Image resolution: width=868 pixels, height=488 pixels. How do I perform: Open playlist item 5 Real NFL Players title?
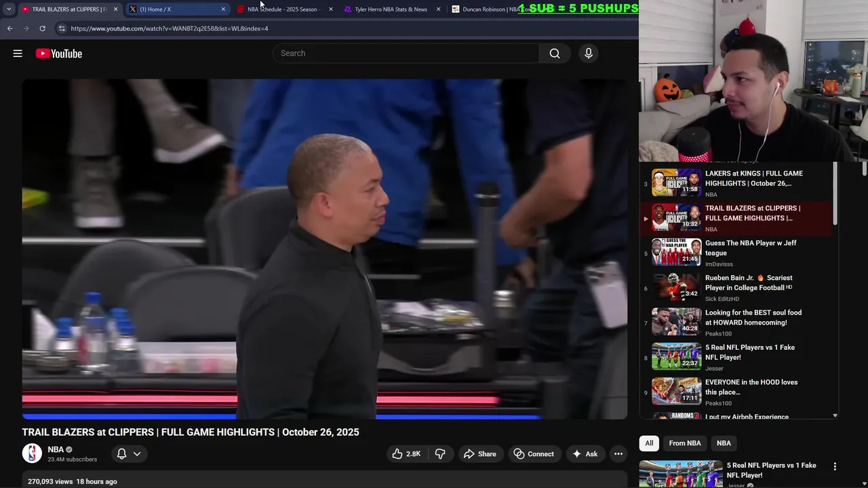(750, 352)
